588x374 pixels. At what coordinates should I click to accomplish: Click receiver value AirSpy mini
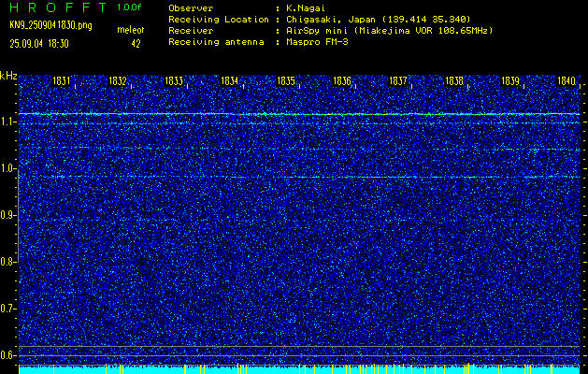click(316, 31)
